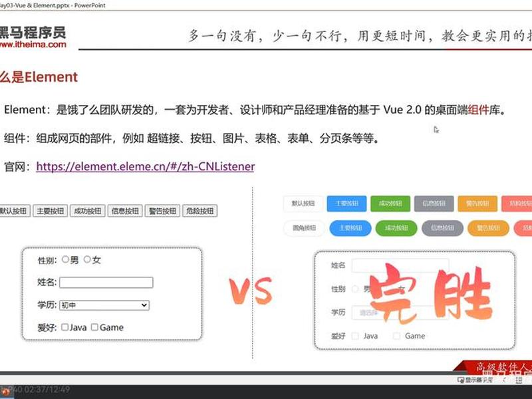Click the plain 信息按钮 in the left demo

tap(125, 211)
